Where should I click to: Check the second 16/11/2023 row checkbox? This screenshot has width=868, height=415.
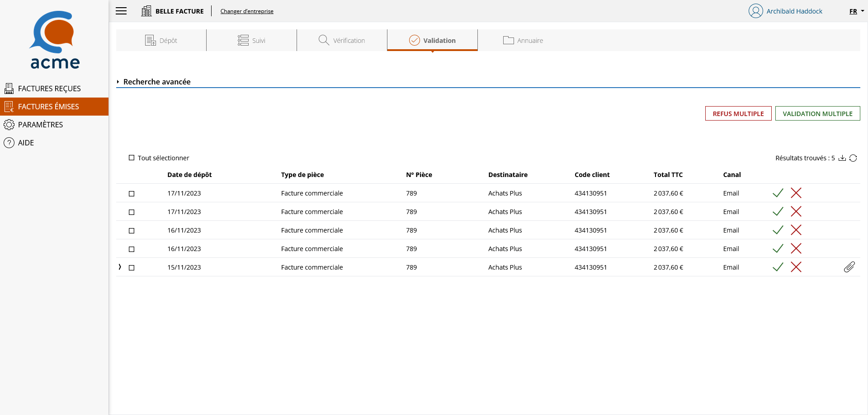pos(132,249)
